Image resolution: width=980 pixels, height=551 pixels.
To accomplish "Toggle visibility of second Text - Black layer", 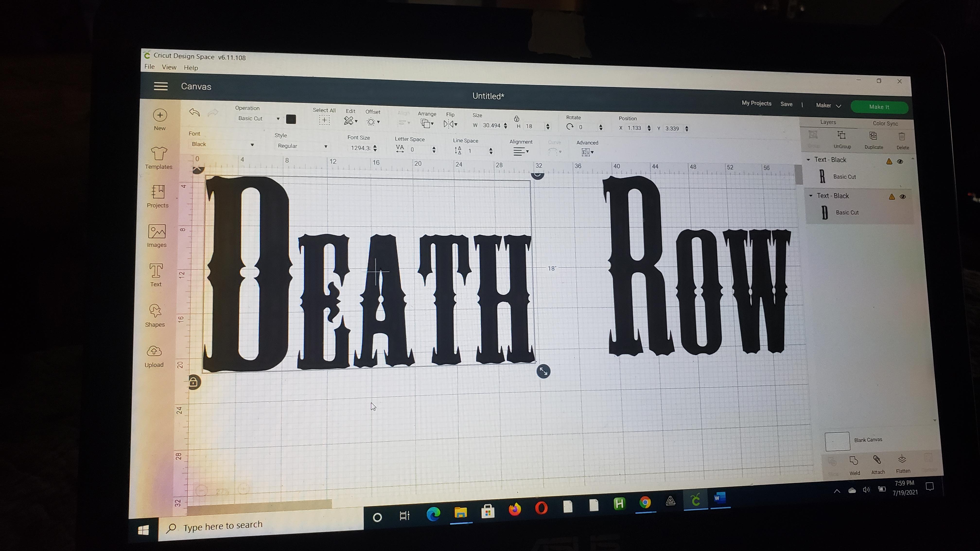I will (902, 197).
